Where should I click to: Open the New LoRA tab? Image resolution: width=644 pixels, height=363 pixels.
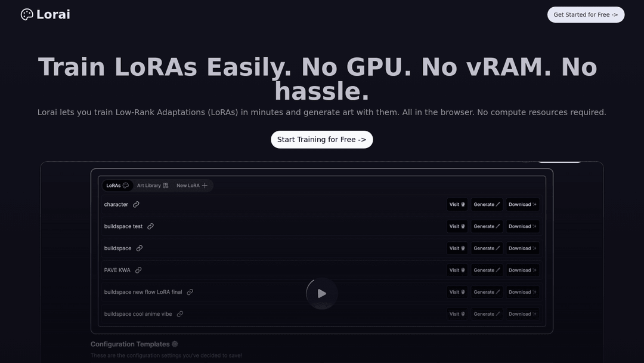pos(192,186)
